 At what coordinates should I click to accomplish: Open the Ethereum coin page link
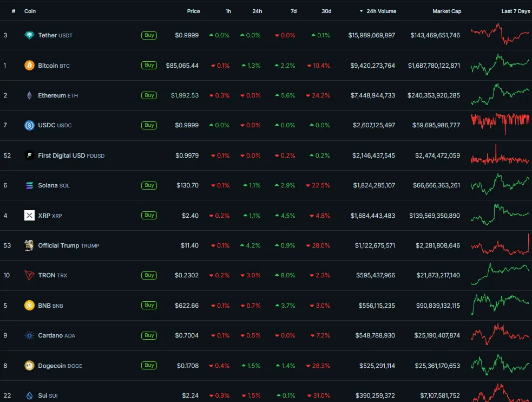pyautogui.click(x=58, y=95)
